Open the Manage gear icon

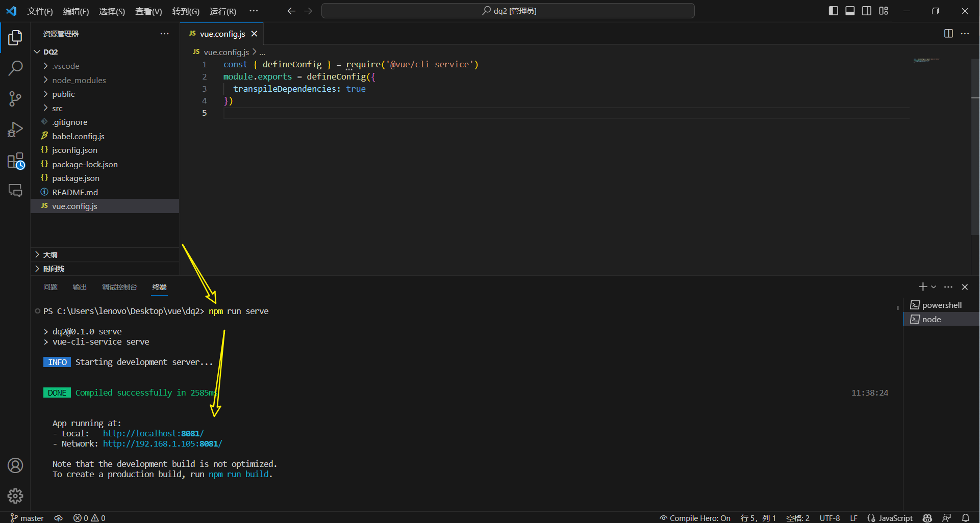(x=15, y=495)
